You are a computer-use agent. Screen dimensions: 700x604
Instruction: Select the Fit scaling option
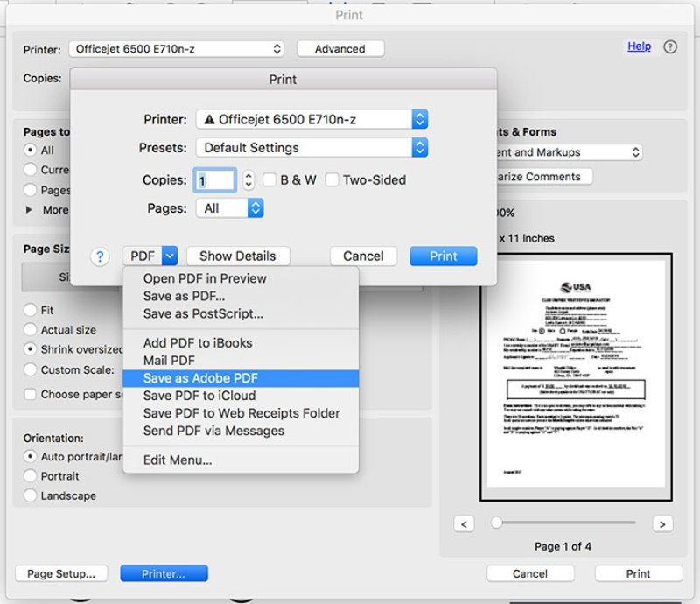pos(32,309)
